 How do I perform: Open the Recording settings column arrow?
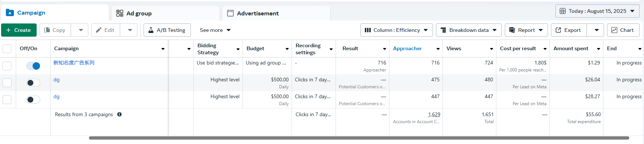click(331, 49)
